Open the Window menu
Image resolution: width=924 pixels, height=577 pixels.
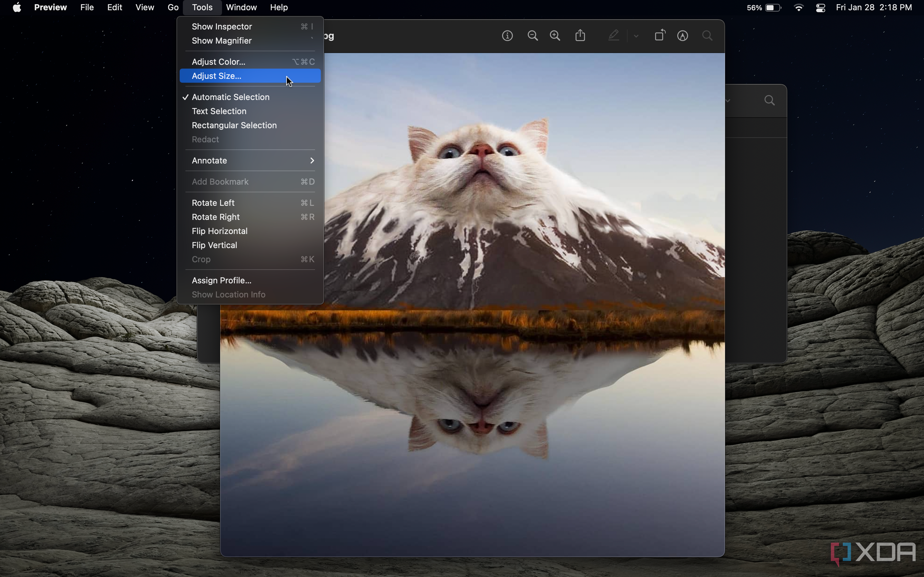point(242,7)
